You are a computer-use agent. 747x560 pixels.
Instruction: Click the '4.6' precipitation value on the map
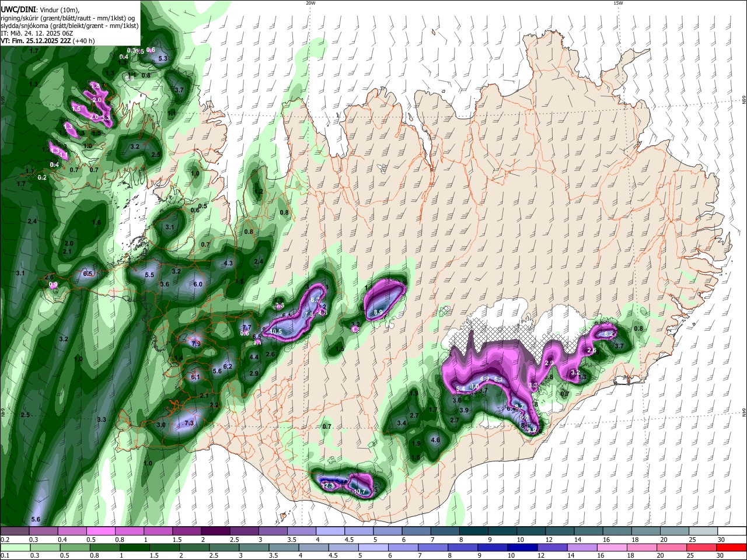[x=435, y=440]
